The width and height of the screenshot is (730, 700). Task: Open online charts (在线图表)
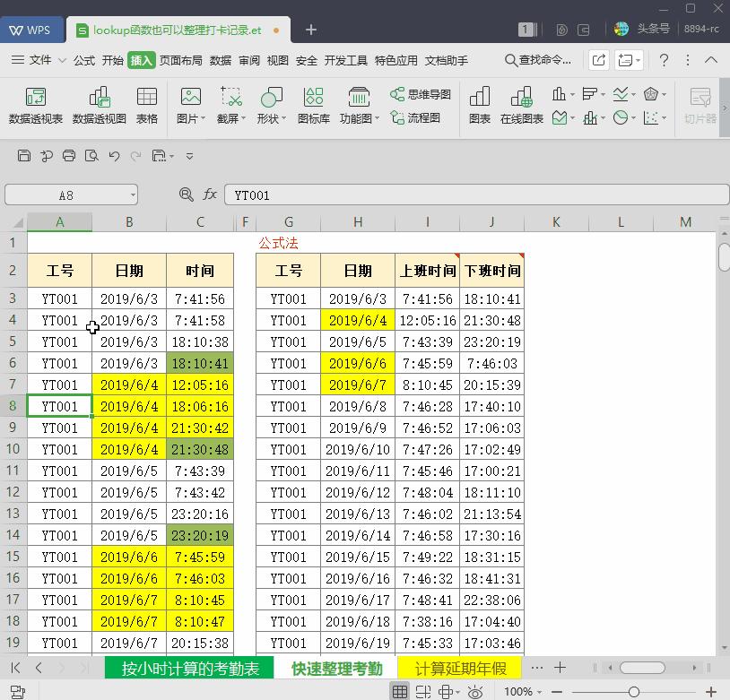pos(522,106)
